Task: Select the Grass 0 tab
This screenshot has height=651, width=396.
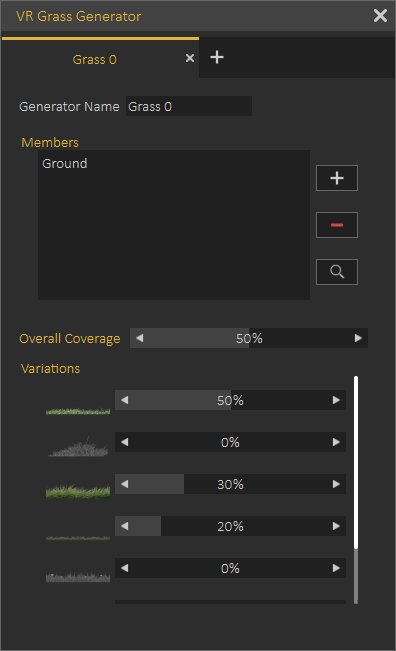Action: click(95, 59)
